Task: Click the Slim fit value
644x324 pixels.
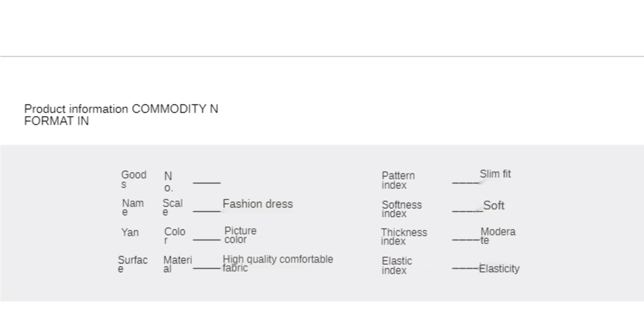Action: tap(495, 174)
